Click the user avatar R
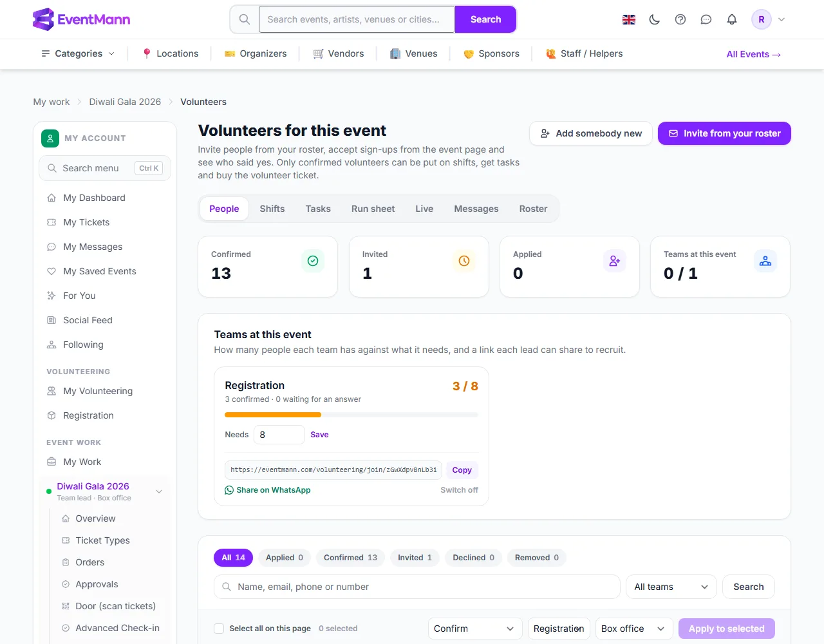Screen dimensions: 824x644 762,19
